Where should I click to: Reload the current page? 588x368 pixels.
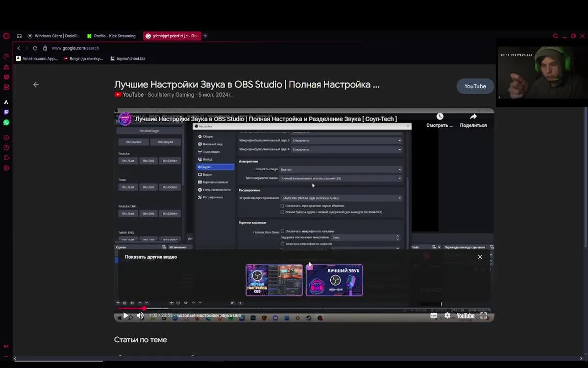point(35,48)
